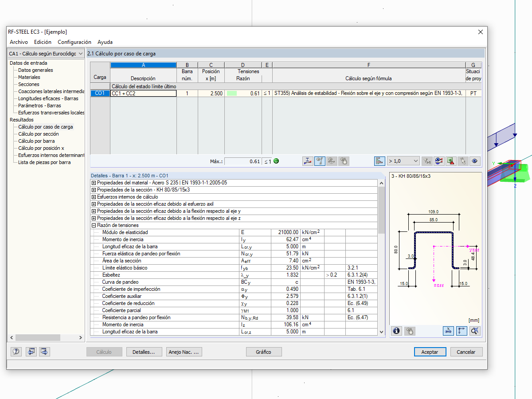Viewport: 532px width, 399px height.
Task: Toggle the colored ratio bars icon
Action: [x=379, y=161]
